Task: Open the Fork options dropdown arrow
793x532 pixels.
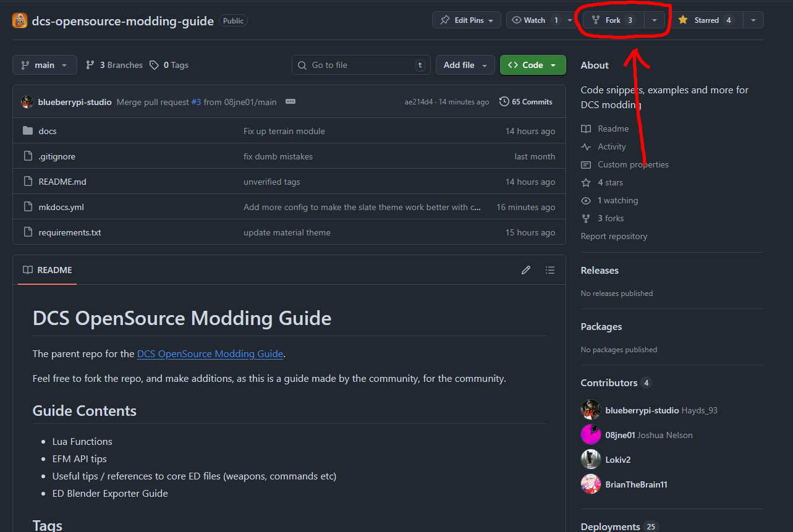Action: pos(655,20)
